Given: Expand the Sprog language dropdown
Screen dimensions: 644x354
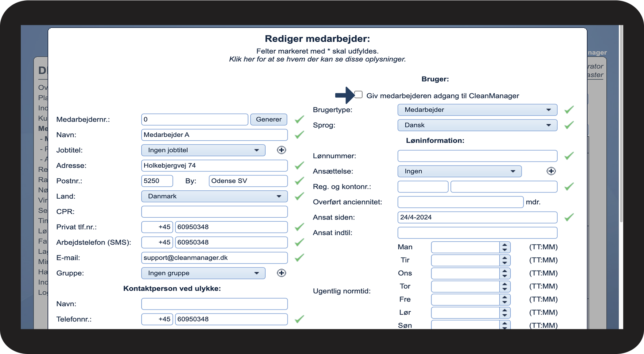Looking at the screenshot, I should tap(477, 125).
